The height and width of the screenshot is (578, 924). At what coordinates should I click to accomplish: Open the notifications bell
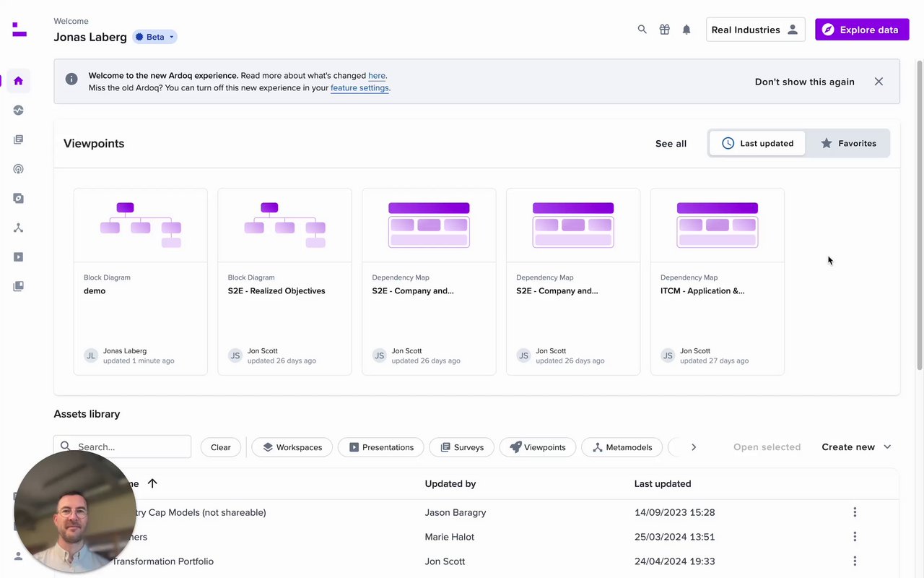pos(687,30)
